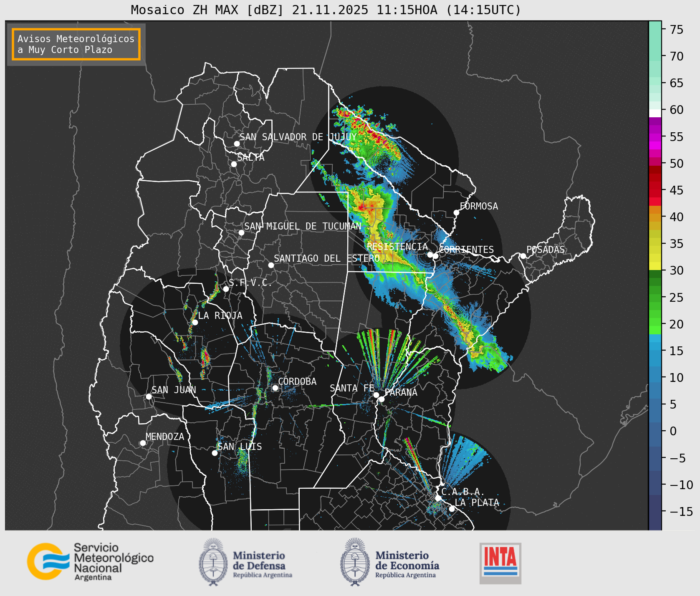Click the Santa Fe city dot
The height and width of the screenshot is (596, 700).
click(x=376, y=395)
